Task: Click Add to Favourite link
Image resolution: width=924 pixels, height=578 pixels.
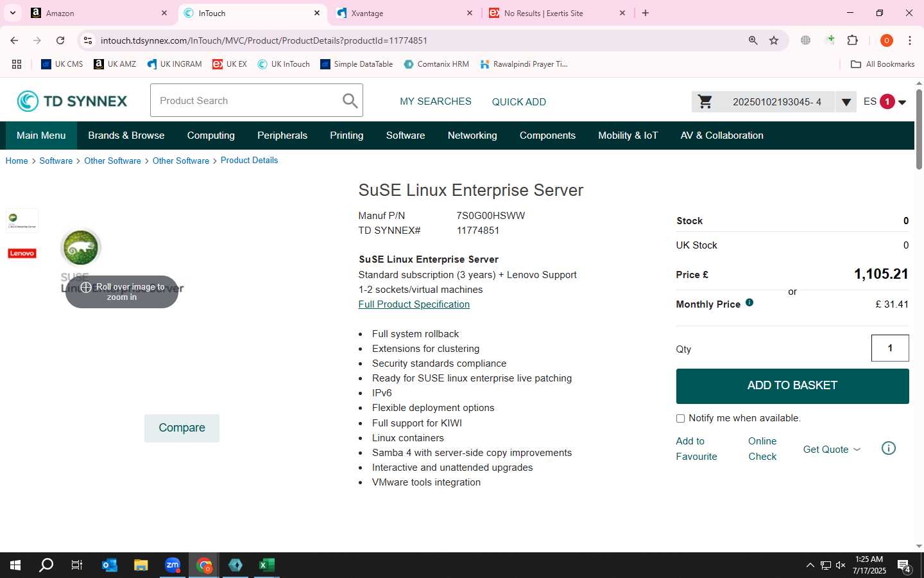Action: coord(696,449)
